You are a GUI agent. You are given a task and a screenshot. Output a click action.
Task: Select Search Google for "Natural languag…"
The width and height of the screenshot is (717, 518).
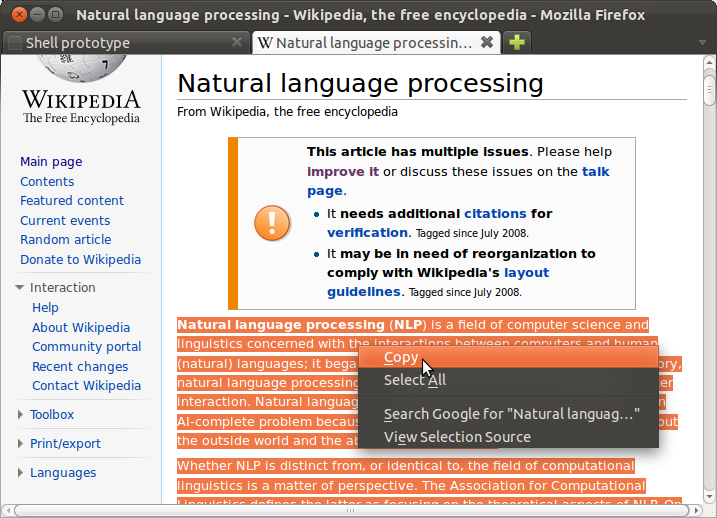coord(508,414)
